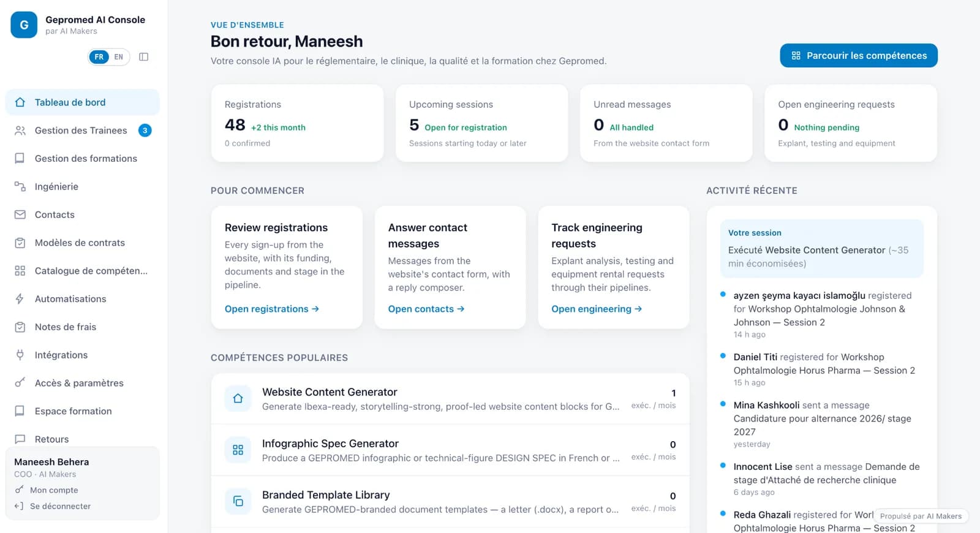This screenshot has height=533, width=980.
Task: Open Gestion des Trainees section
Action: click(x=83, y=130)
